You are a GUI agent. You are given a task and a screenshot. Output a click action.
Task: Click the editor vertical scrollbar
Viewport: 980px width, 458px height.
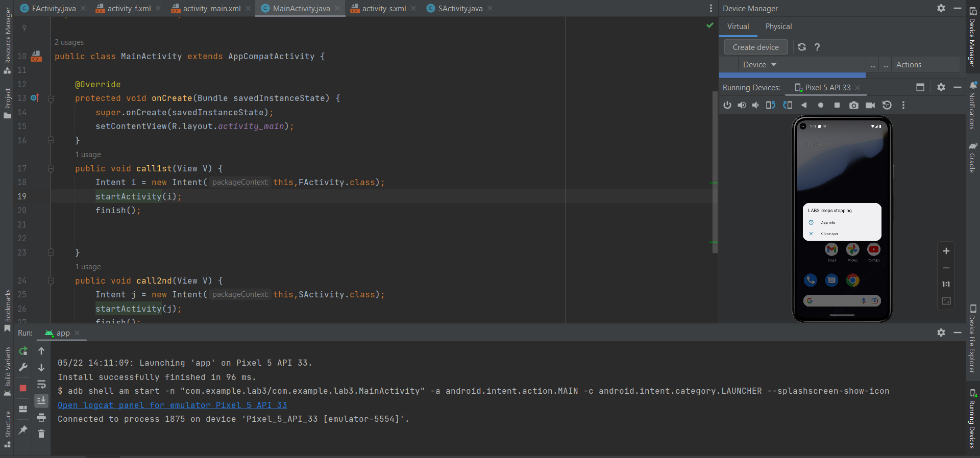pos(715,172)
